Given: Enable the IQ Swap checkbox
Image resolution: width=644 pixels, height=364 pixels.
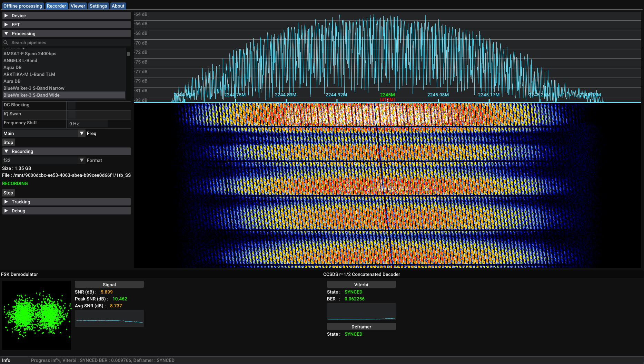Looking at the screenshot, I should pyautogui.click(x=72, y=114).
